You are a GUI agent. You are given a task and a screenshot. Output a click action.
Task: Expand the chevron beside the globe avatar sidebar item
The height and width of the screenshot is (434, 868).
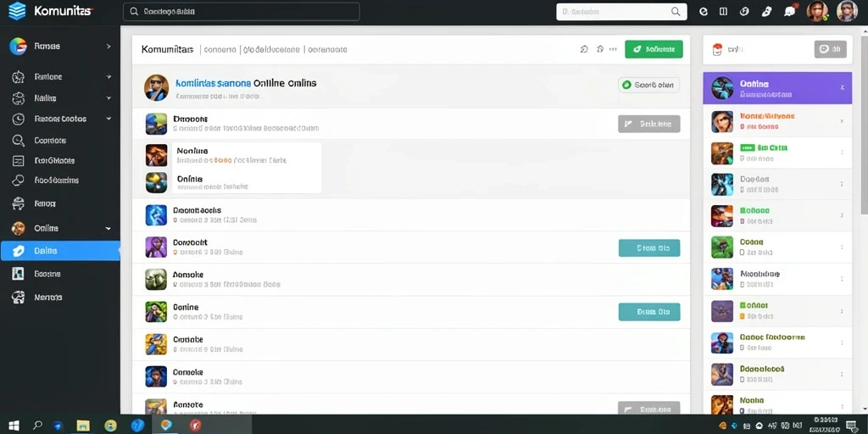[x=108, y=47]
